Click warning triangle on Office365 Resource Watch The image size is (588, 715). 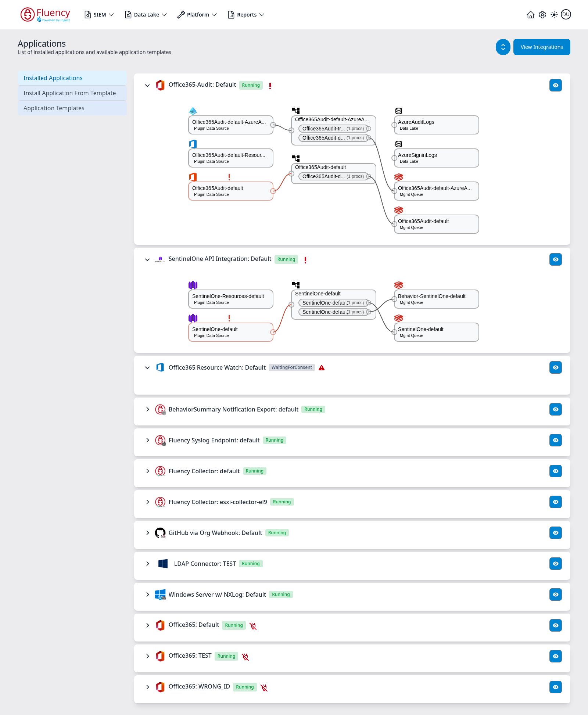click(322, 368)
